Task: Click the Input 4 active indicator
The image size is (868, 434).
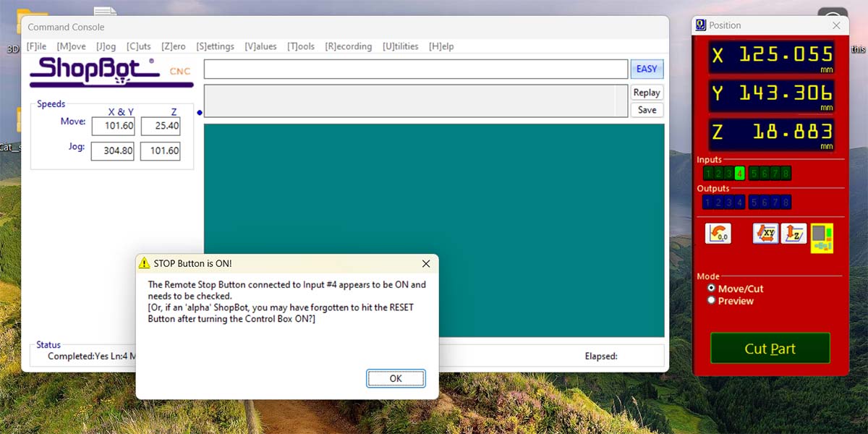Action: point(739,173)
